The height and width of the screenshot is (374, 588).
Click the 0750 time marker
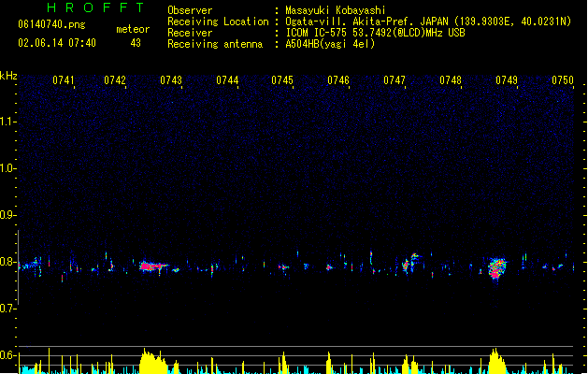coord(563,80)
